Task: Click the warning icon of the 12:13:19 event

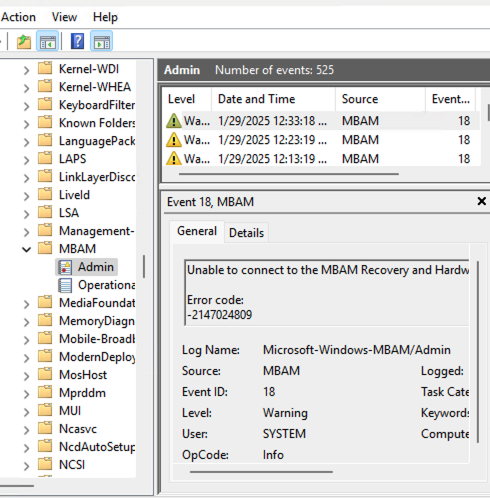Action: pos(174,159)
